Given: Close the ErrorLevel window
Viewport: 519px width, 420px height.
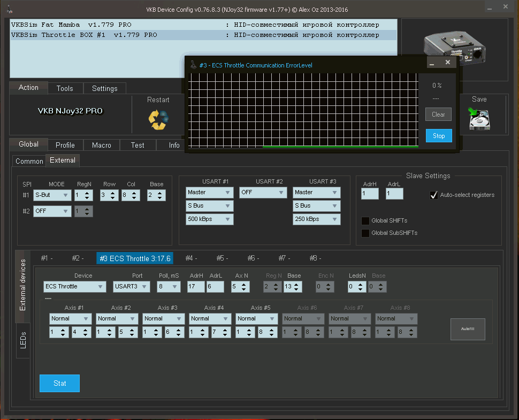Looking at the screenshot, I should pos(447,62).
